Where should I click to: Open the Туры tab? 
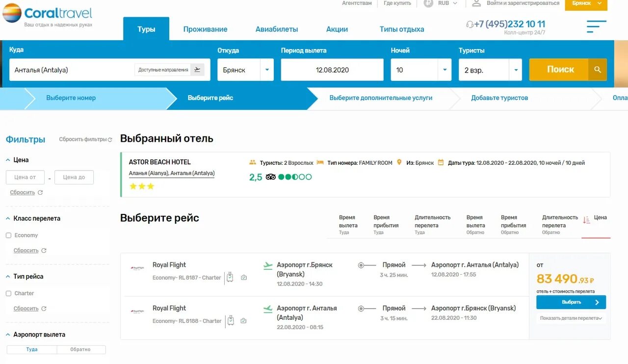[146, 29]
